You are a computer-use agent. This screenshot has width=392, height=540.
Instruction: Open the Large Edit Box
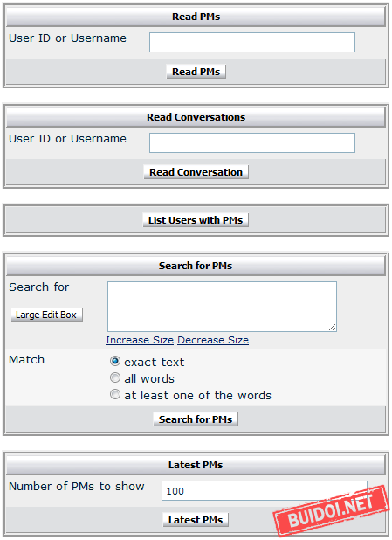click(47, 315)
